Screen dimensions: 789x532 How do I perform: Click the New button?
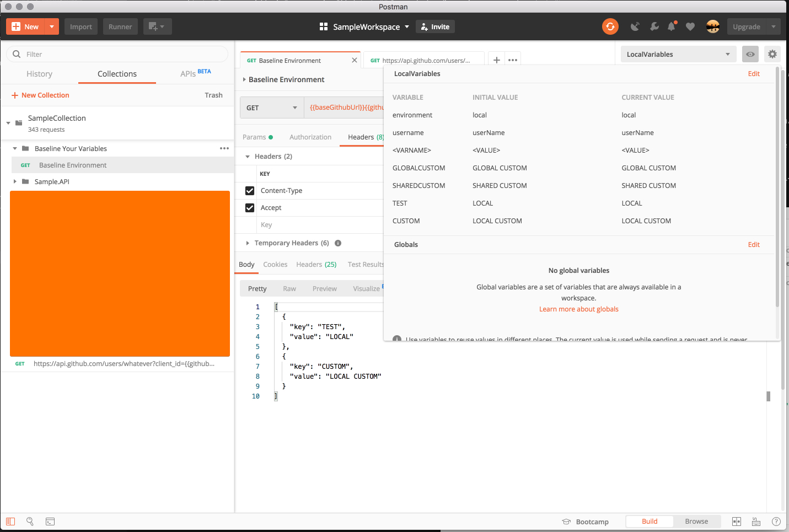point(25,26)
